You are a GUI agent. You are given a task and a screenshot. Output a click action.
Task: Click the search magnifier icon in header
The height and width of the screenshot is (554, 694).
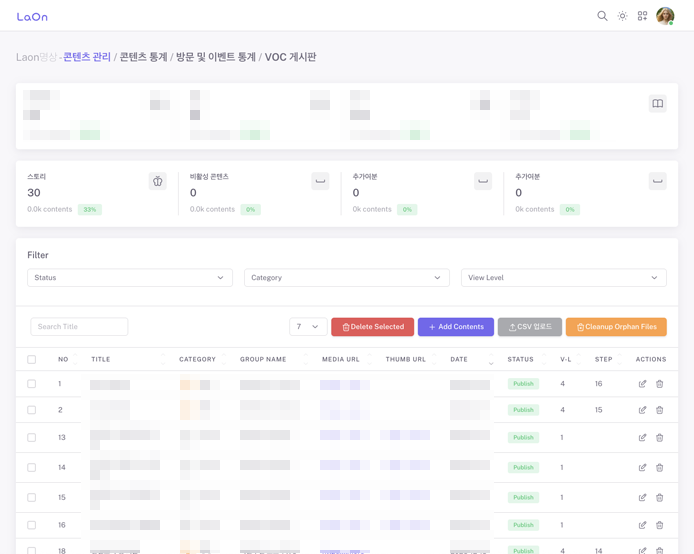pyautogui.click(x=602, y=16)
